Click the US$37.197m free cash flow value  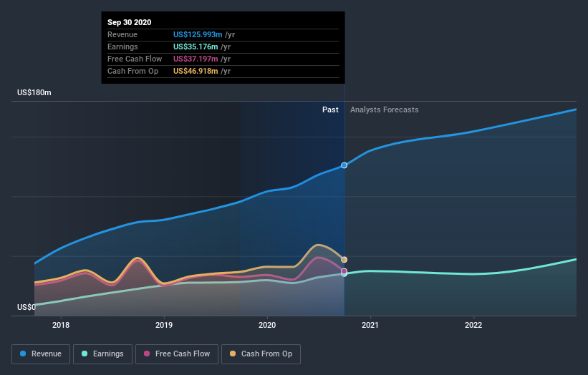pos(196,59)
